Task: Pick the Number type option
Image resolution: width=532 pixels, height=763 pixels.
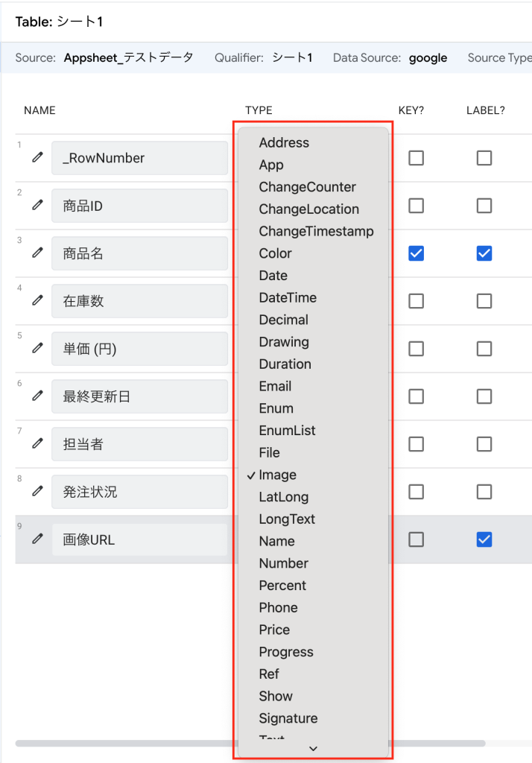Action: click(284, 563)
